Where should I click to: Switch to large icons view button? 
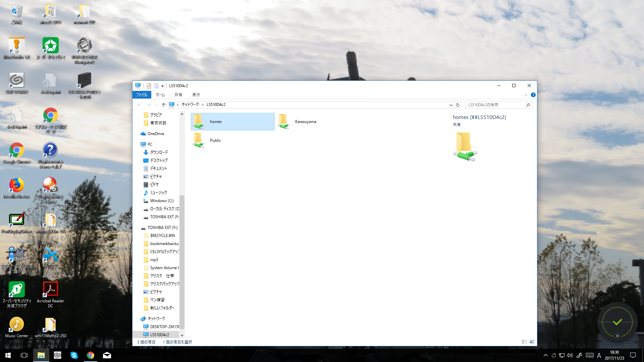(532, 342)
